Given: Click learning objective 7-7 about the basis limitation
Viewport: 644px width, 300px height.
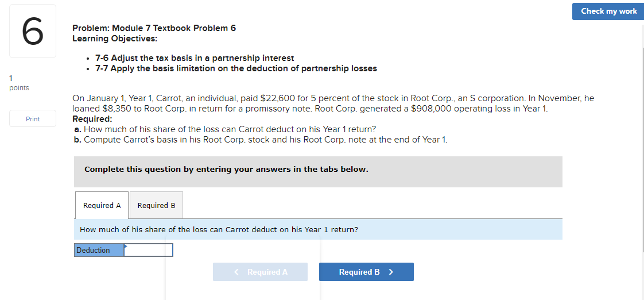Looking at the screenshot, I should tap(236, 68).
